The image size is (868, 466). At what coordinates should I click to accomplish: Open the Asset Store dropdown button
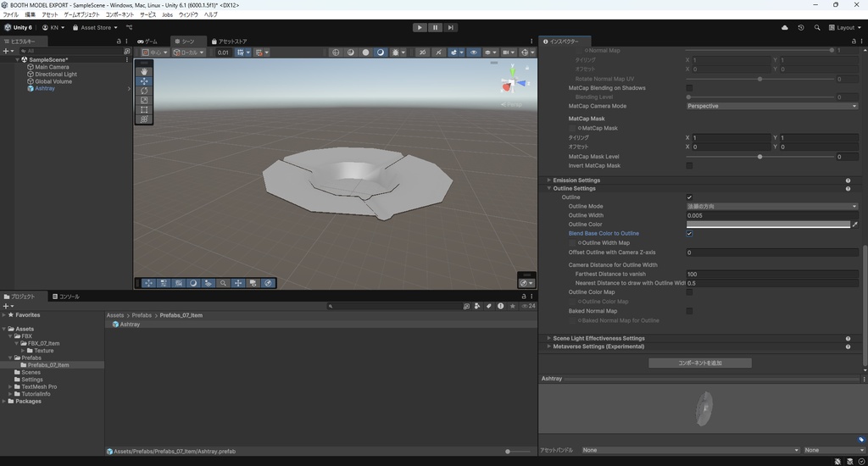pyautogui.click(x=95, y=27)
